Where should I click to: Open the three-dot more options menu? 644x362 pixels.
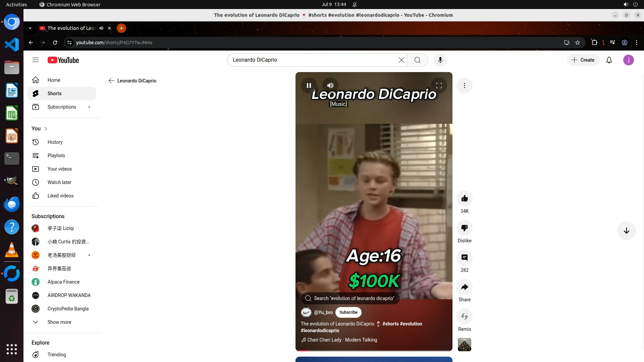(465, 85)
